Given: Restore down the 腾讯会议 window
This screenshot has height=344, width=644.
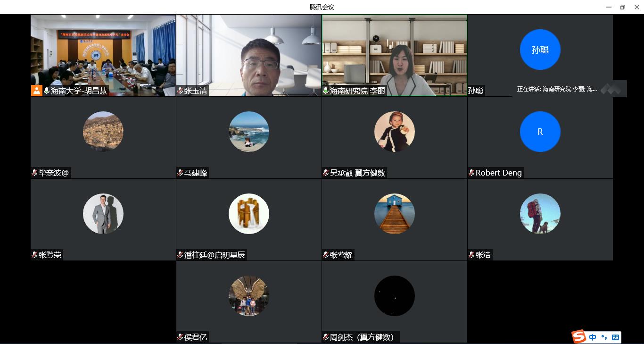Looking at the screenshot, I should click(622, 7).
